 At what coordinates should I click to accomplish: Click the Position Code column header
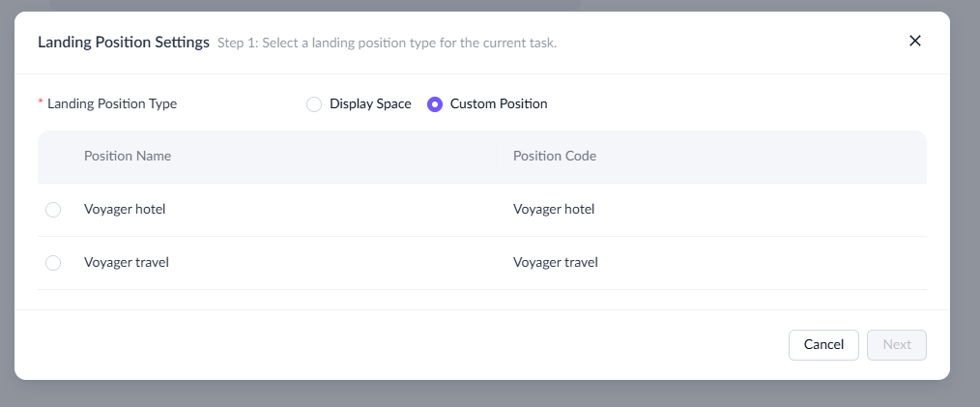click(x=555, y=157)
